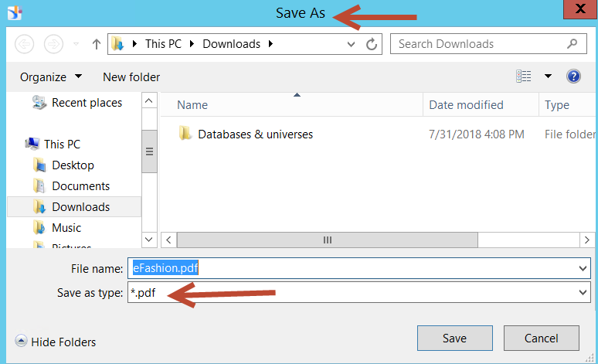Click New folder in the toolbar
The height and width of the screenshot is (364, 598).
point(131,77)
